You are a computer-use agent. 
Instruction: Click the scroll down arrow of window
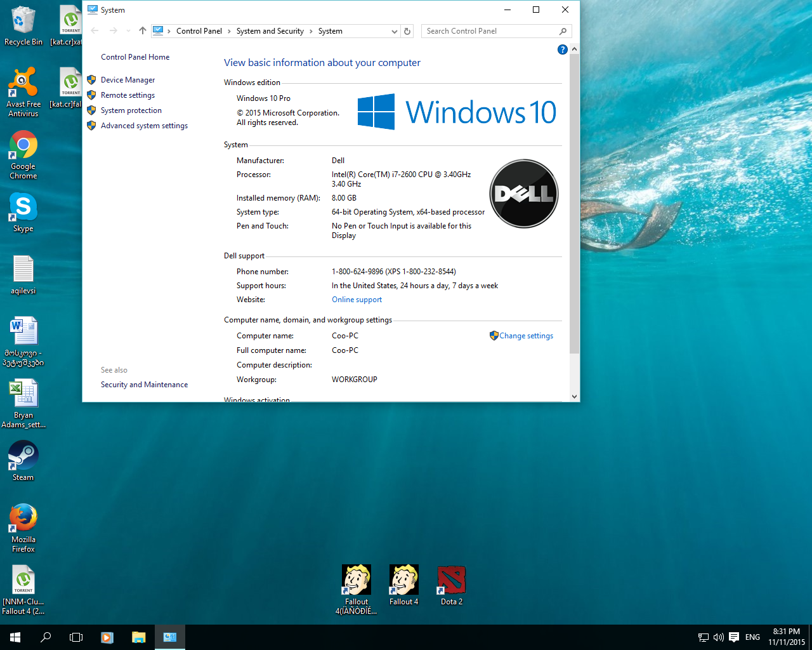(574, 397)
